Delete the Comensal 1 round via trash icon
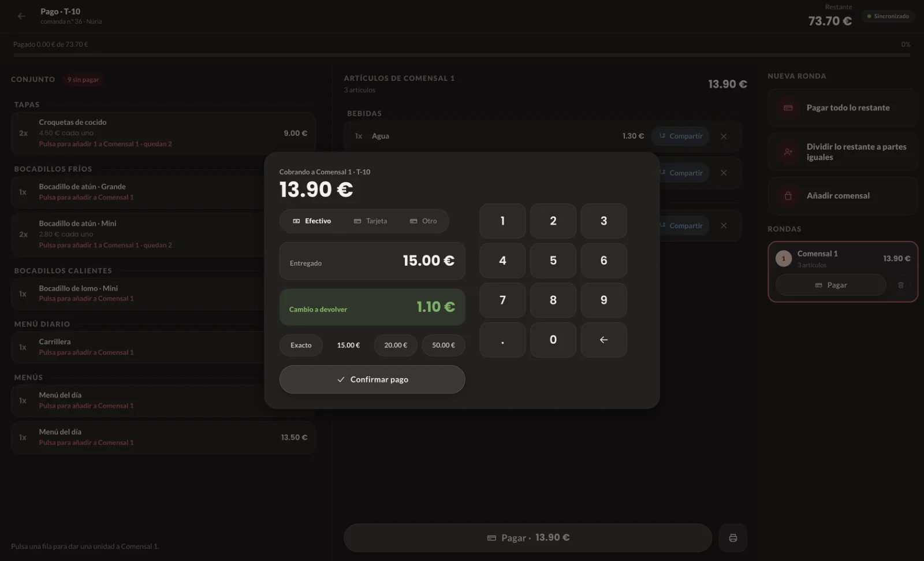 [900, 285]
